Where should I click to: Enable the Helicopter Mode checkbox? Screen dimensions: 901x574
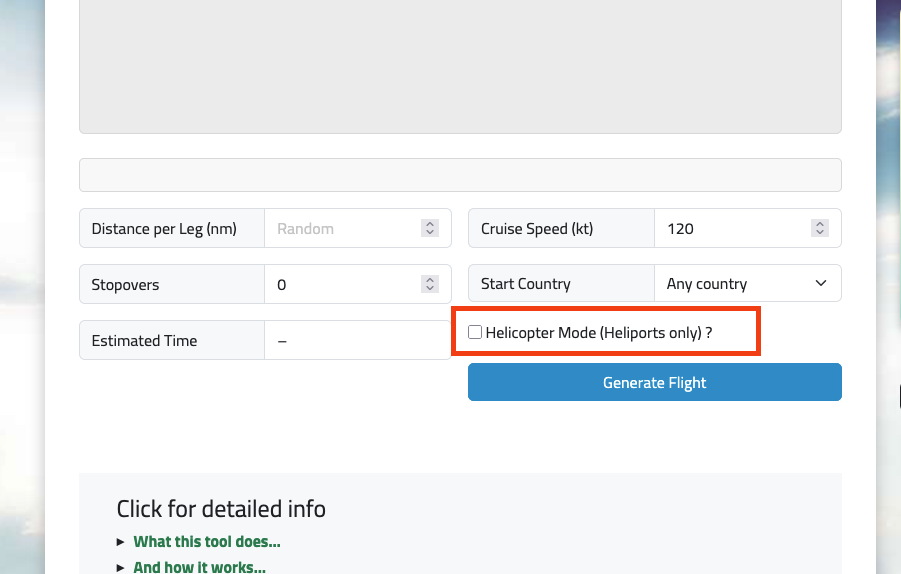click(475, 333)
